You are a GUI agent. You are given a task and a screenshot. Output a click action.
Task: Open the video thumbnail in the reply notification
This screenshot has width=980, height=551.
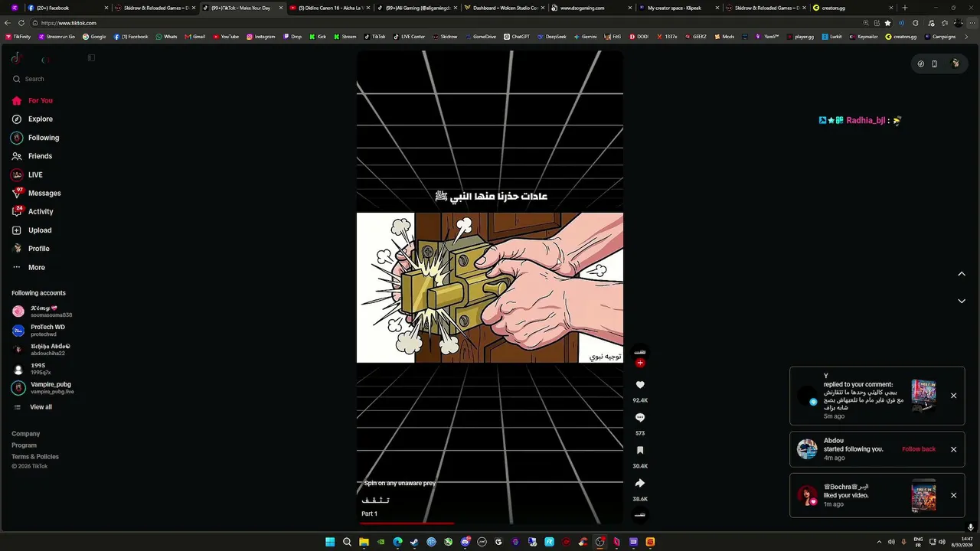923,396
